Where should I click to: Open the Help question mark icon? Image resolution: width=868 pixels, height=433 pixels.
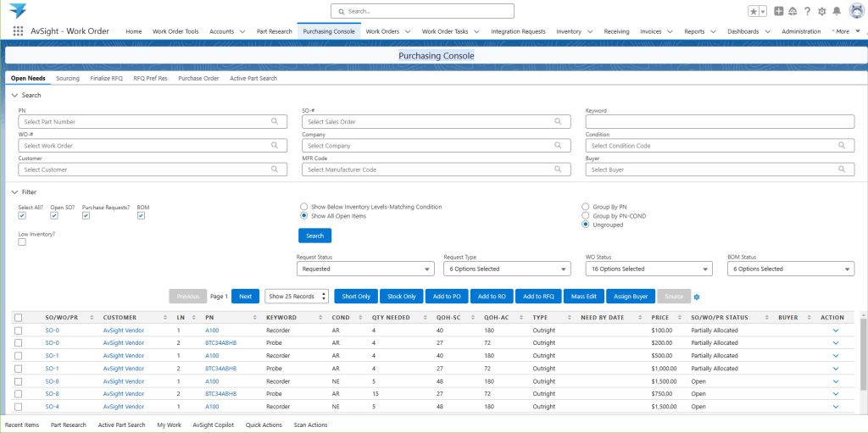(x=807, y=11)
